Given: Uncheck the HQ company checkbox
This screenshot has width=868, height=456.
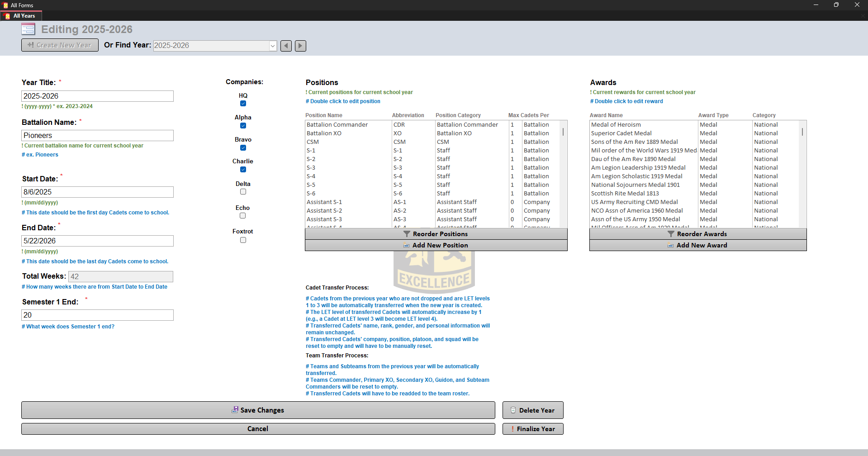Looking at the screenshot, I should (x=243, y=104).
